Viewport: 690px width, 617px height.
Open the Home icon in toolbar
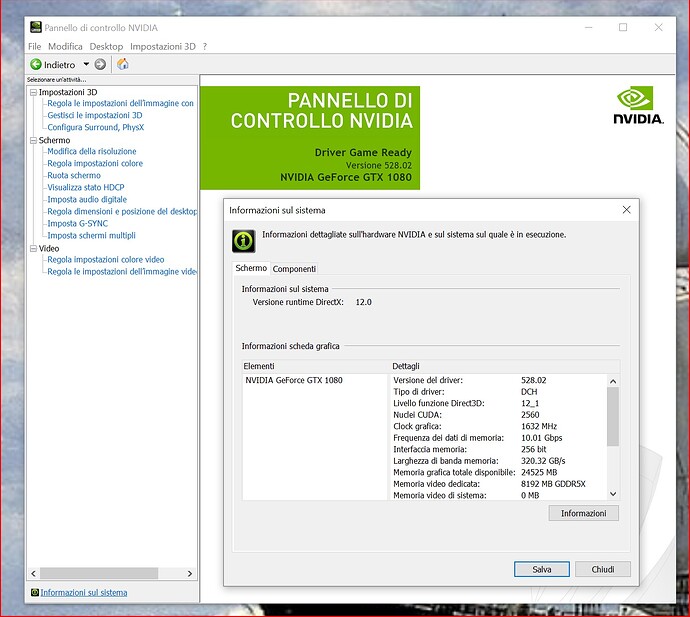(123, 64)
